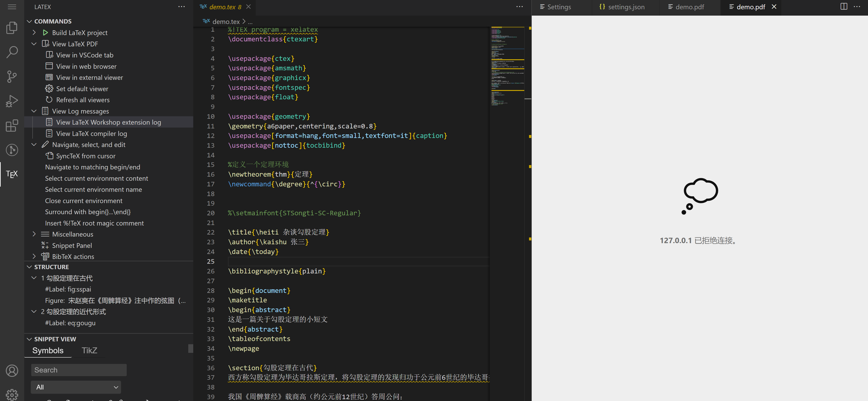Viewport: 868px width, 401px height.
Task: Open the Snippet Panel icon
Action: (45, 245)
